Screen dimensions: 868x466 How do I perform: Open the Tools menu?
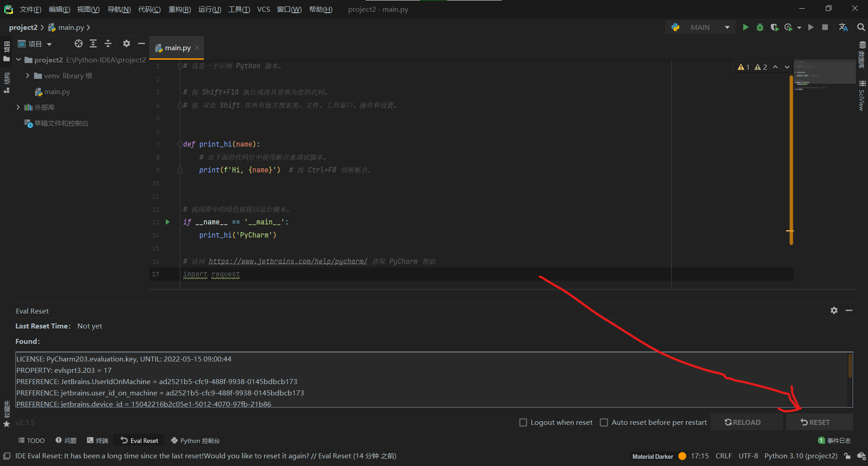[x=239, y=10]
